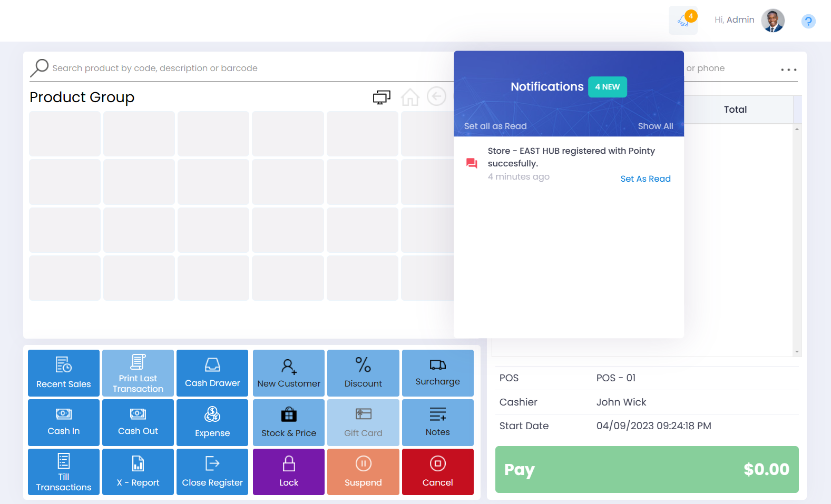
Task: Open the Cash Drawer
Action: click(212, 373)
